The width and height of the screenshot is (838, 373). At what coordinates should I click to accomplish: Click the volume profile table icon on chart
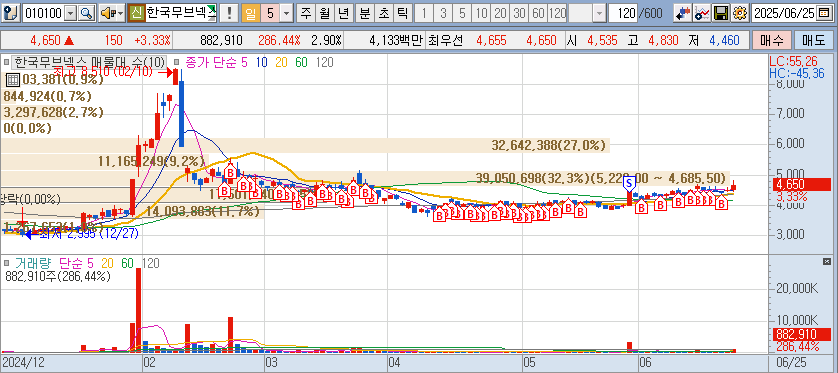point(12,80)
